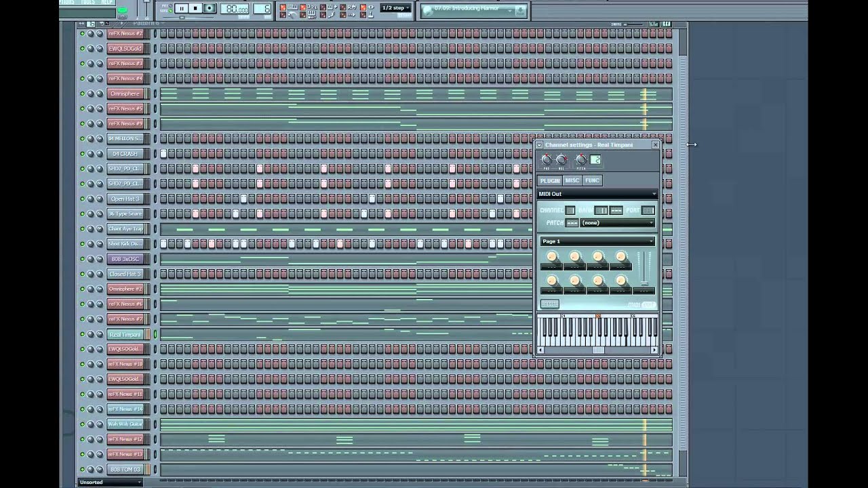Viewport: 868px width, 488px height.
Task: Mute the EWQLSOGold channel via green LED
Action: pos(83,49)
